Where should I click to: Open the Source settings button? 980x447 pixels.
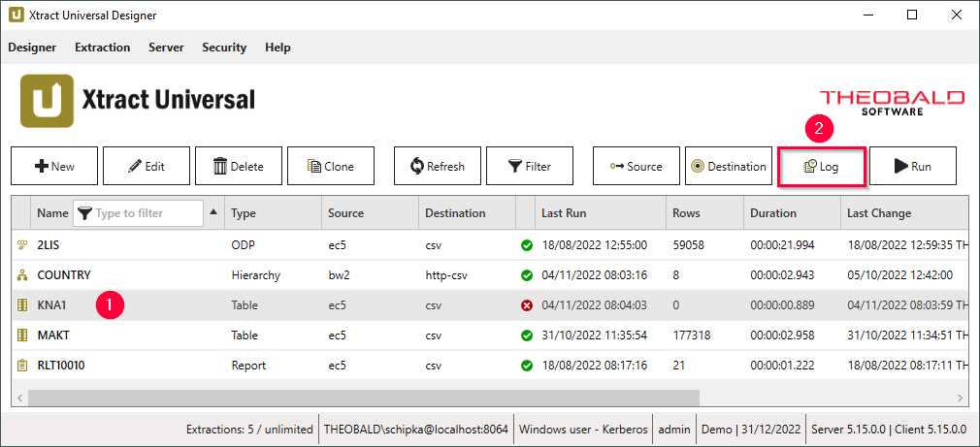tap(637, 166)
